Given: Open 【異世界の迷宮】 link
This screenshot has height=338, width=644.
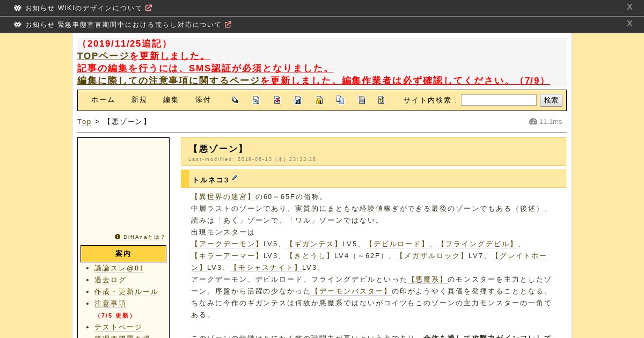Looking at the screenshot, I should [x=223, y=197].
